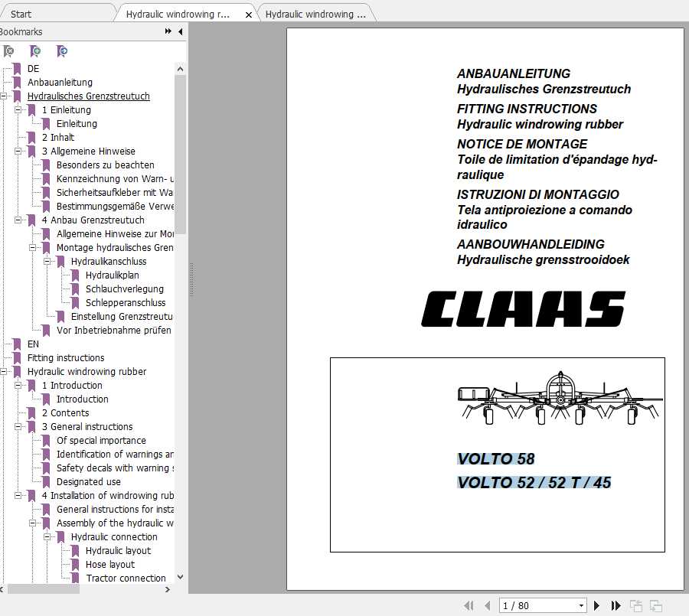Open the Hydraulikplan bookmark
The image size is (689, 616).
click(104, 275)
